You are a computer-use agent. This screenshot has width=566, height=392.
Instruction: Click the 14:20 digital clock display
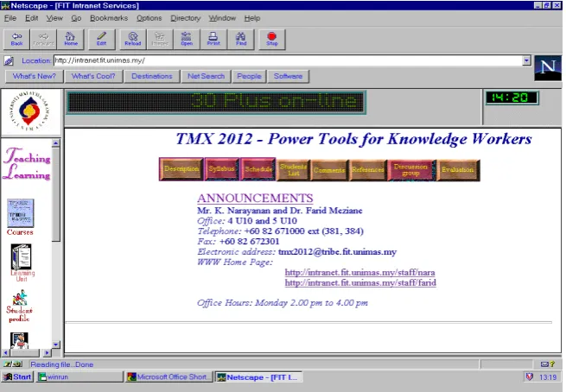(512, 98)
